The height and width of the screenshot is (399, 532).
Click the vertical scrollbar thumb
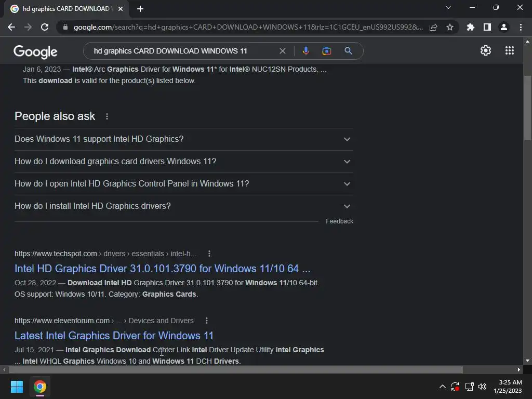coord(527,108)
